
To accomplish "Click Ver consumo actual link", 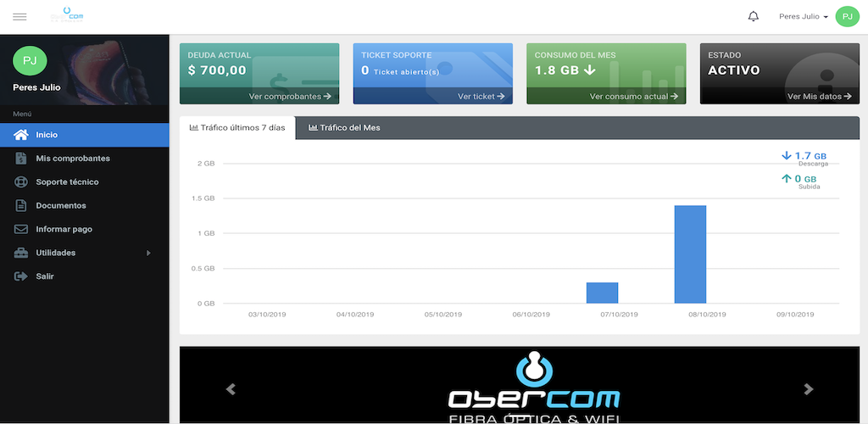I will coord(634,97).
